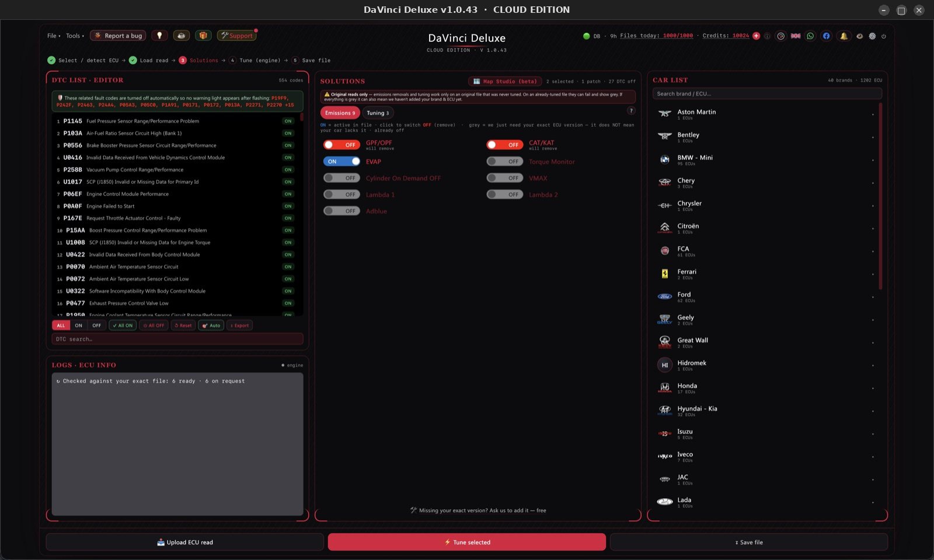Click the Upload ECU read button
The image size is (934, 560).
(185, 542)
